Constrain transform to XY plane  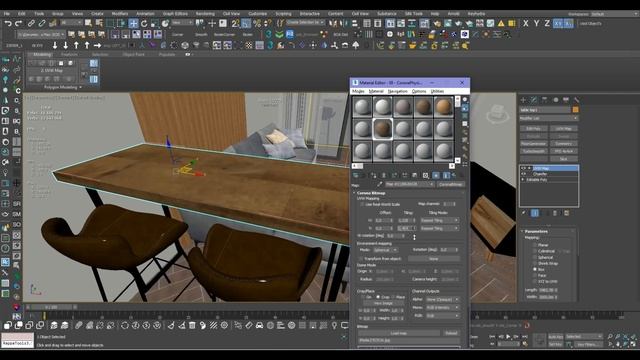tap(558, 24)
